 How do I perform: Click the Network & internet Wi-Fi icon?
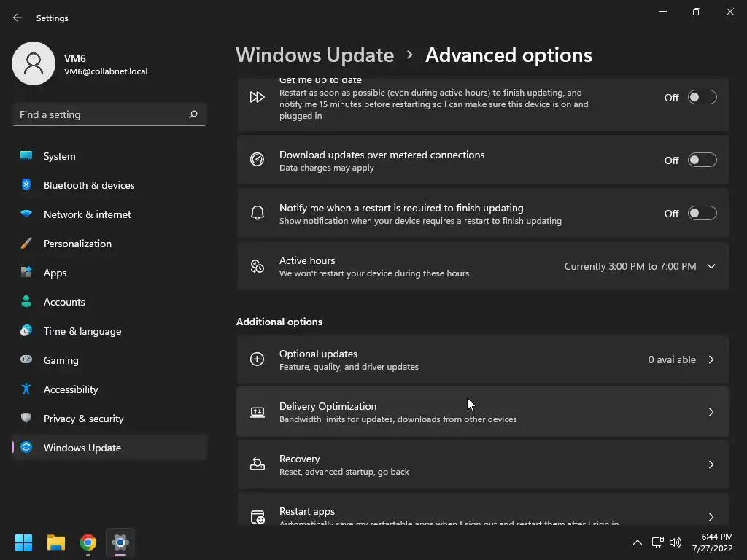(26, 214)
